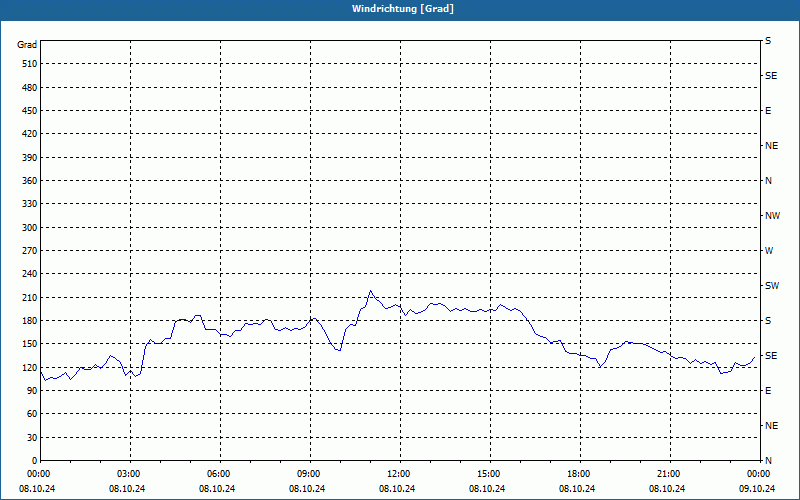
Task: Click the 06:00 time label
Action: 220,474
